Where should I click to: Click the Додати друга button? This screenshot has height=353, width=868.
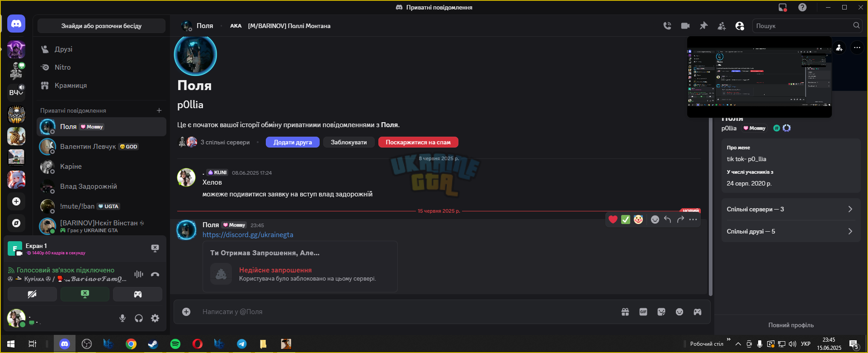[292, 142]
